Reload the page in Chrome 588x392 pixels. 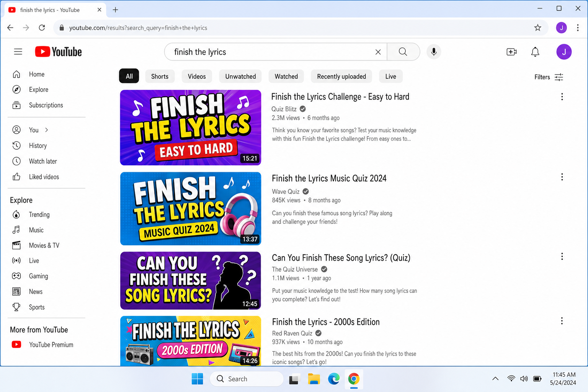pyautogui.click(x=42, y=28)
